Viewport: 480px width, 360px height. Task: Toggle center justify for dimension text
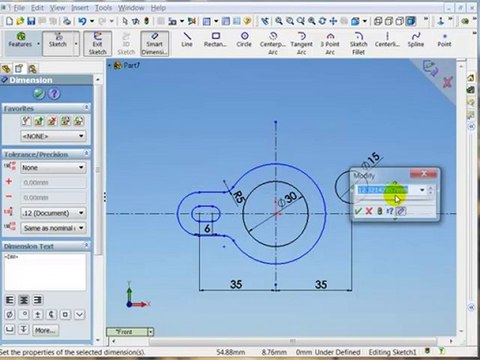click(x=24, y=300)
